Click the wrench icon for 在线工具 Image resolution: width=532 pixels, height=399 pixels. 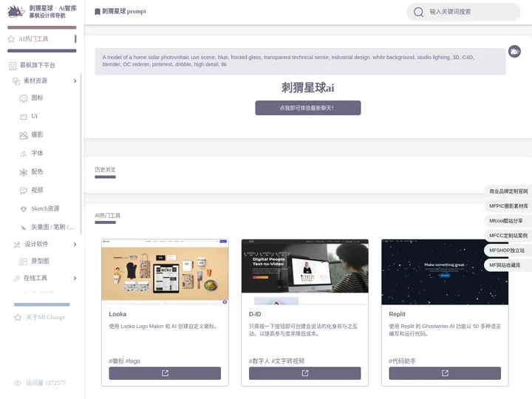(x=16, y=279)
